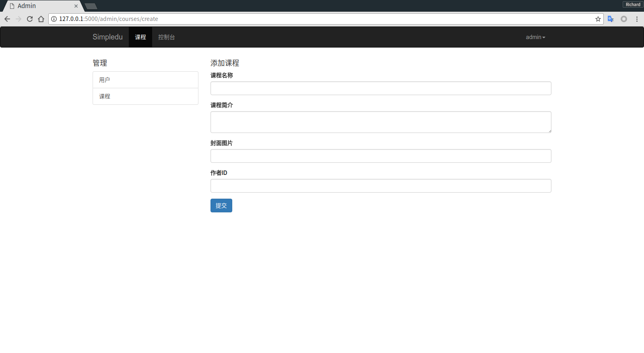The height and width of the screenshot is (353, 644).
Task: Click the 封面图片 label
Action: (222, 143)
